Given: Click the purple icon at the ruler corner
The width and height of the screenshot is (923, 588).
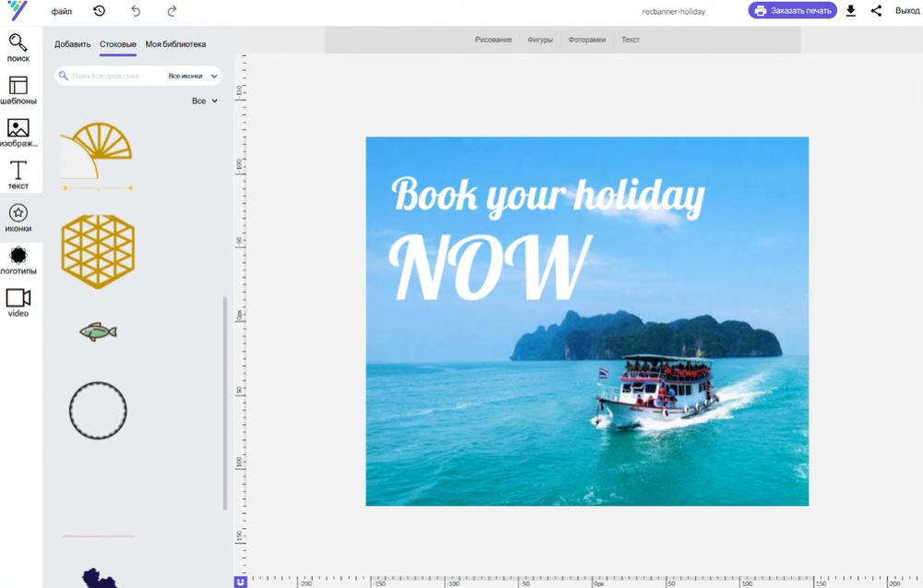Looking at the screenshot, I should [x=240, y=582].
